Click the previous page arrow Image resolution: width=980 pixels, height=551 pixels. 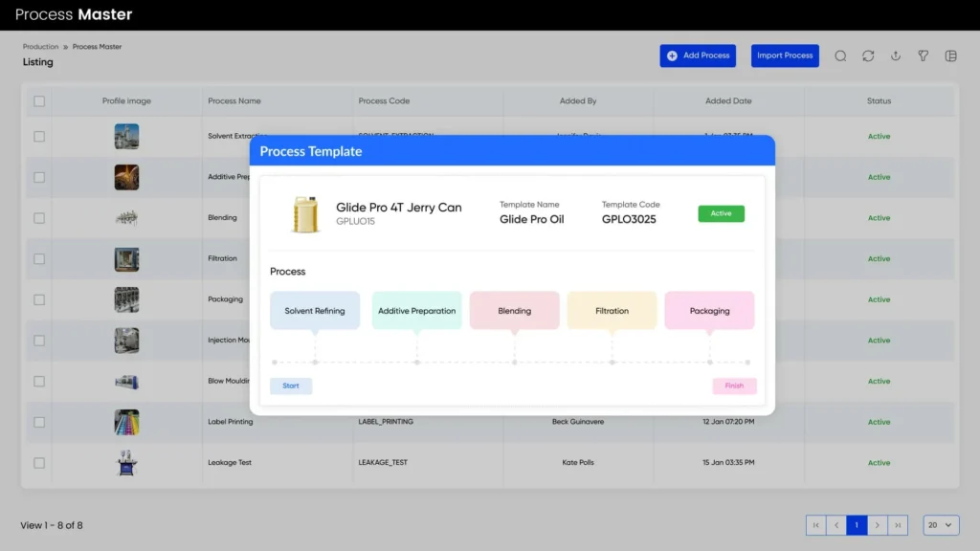point(836,525)
